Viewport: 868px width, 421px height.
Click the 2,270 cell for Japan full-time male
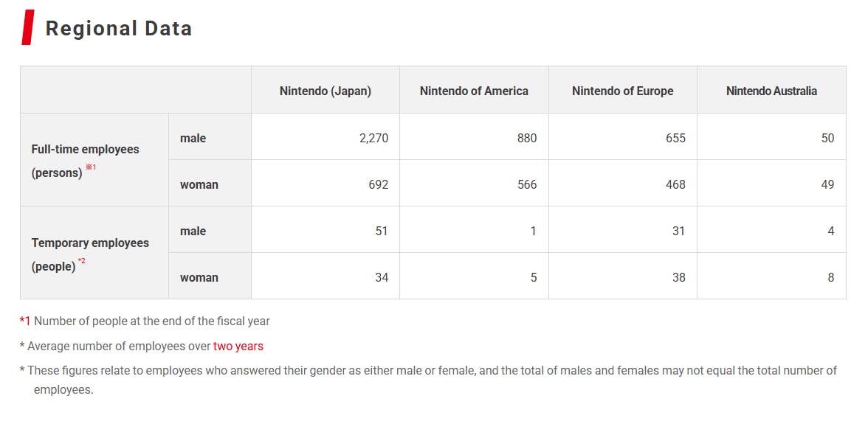point(325,138)
